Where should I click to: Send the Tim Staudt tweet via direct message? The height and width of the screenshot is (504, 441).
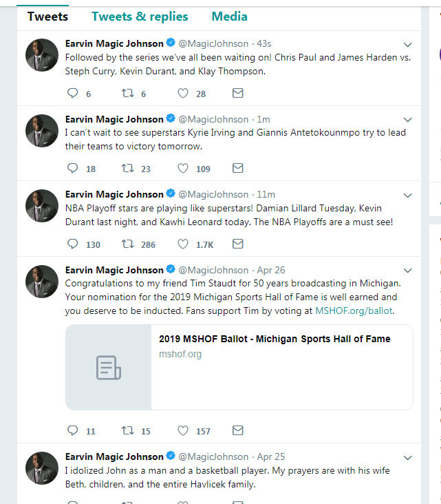(237, 430)
